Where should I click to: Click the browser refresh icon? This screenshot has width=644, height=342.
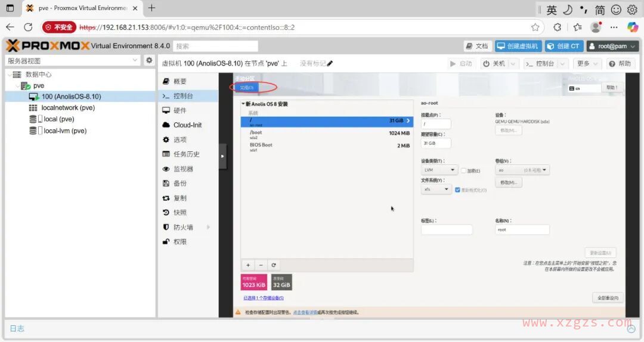28,27
